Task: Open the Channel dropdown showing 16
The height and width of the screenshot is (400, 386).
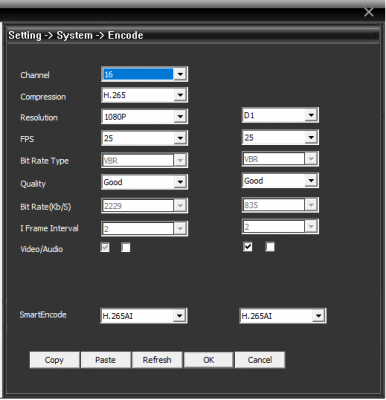Action: coord(144,74)
